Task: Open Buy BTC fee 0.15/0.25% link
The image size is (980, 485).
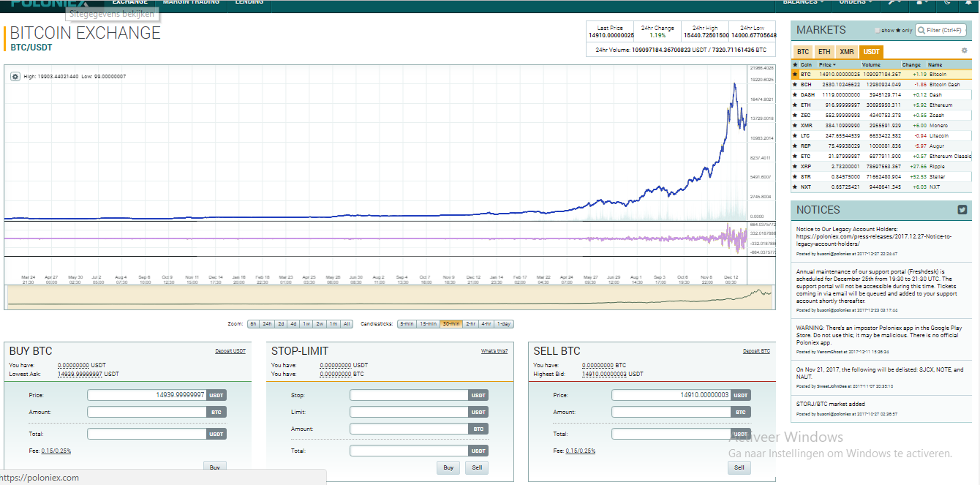Action: pyautogui.click(x=56, y=451)
